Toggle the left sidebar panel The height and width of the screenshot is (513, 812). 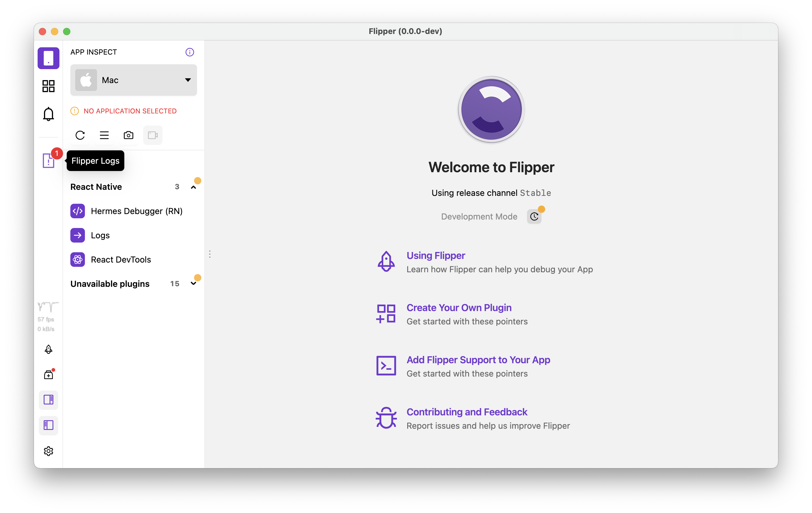[48, 425]
